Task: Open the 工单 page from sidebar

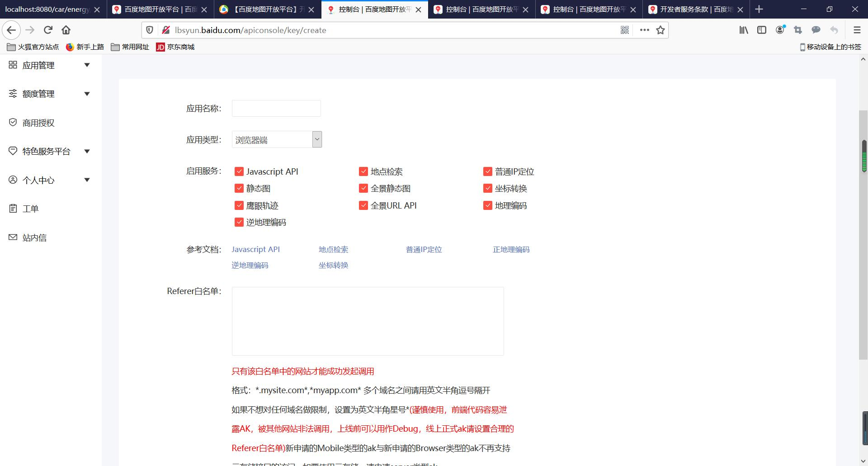Action: tap(30, 208)
